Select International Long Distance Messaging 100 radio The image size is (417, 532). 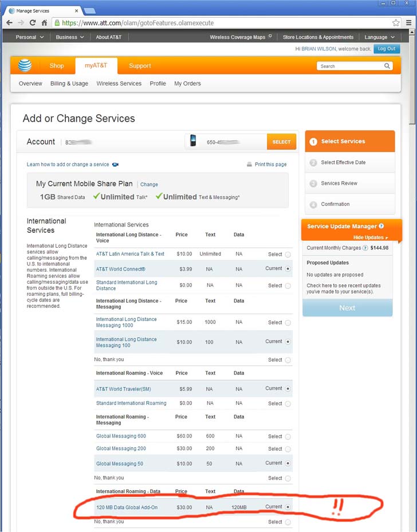pyautogui.click(x=288, y=342)
